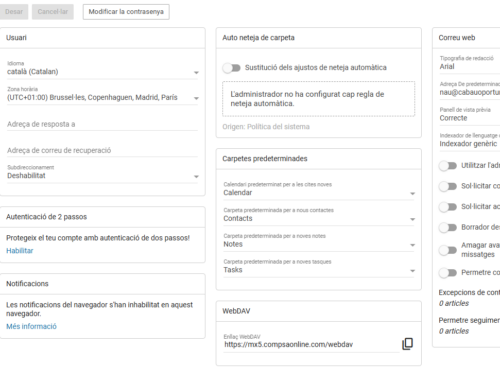
Task: Toggle the Borrador switch in Correu web
Action: [448, 228]
